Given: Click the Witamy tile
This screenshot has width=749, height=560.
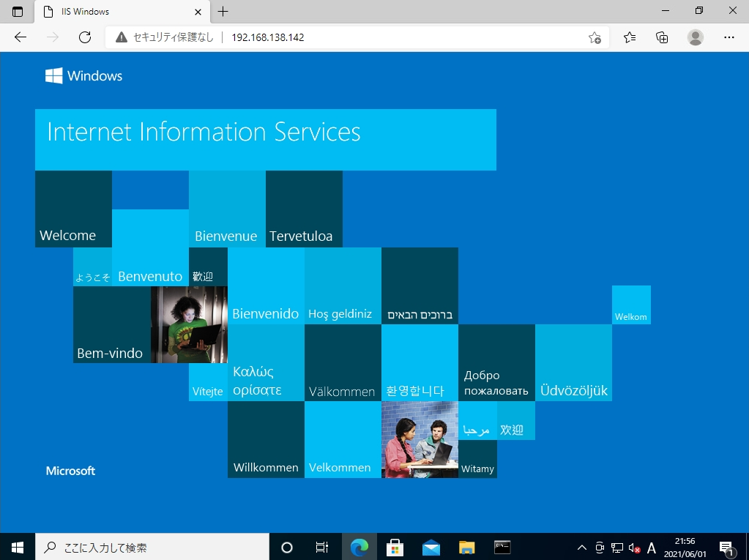Looking at the screenshot, I should pyautogui.click(x=477, y=459).
